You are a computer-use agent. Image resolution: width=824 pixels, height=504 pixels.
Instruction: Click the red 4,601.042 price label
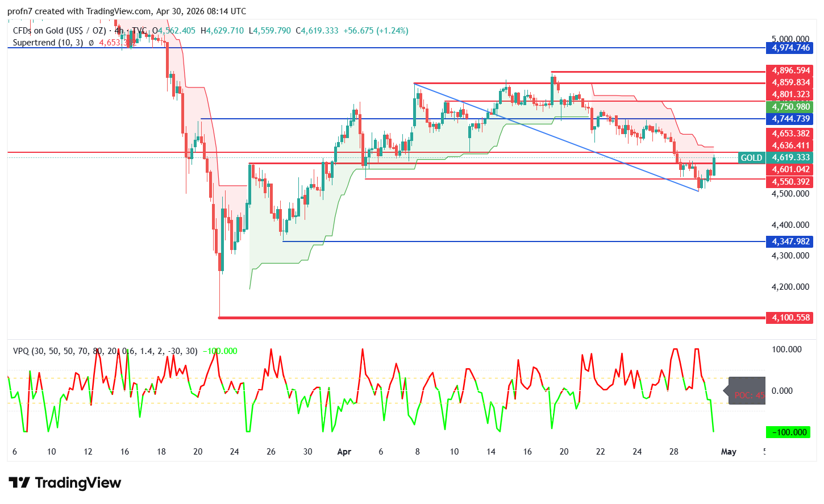790,169
